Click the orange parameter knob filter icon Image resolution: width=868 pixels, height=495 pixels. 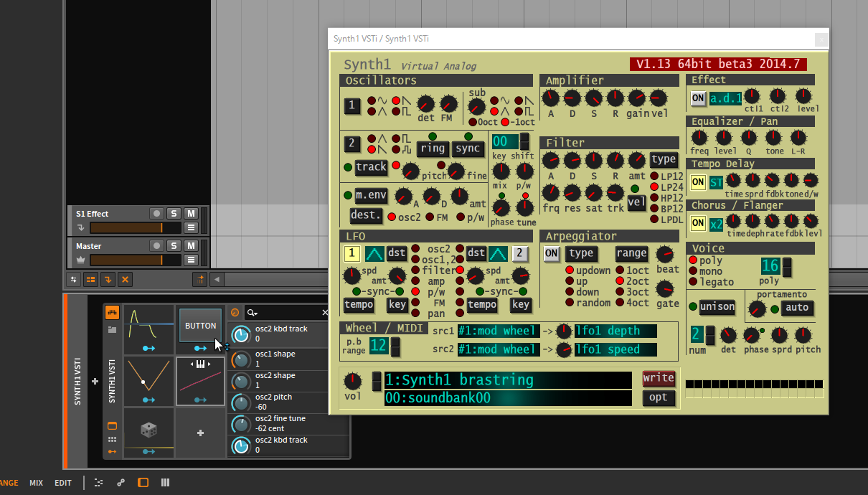[235, 313]
